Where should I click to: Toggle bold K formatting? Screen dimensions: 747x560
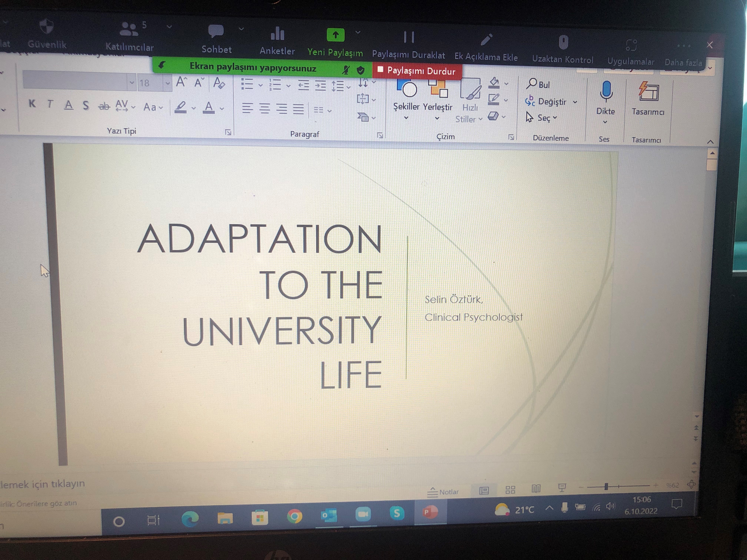[x=32, y=104]
